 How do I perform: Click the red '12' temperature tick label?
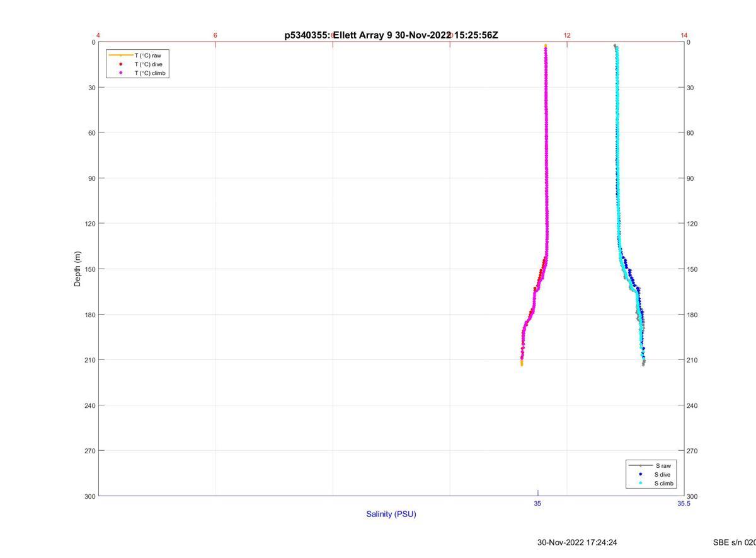click(567, 35)
